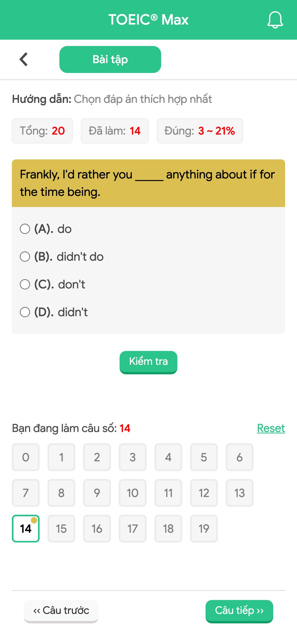This screenshot has width=297, height=644.
Task: Jump to question number 5
Action: [x=204, y=457]
